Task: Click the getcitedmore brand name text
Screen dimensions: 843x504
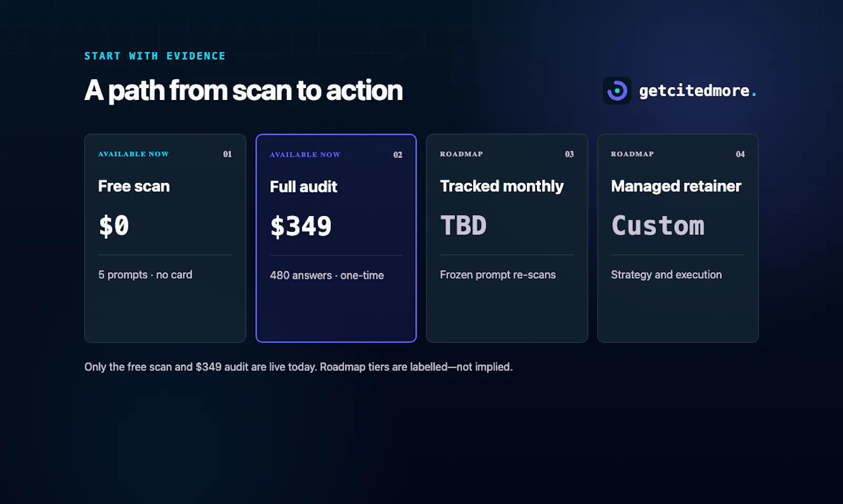Action: [698, 91]
